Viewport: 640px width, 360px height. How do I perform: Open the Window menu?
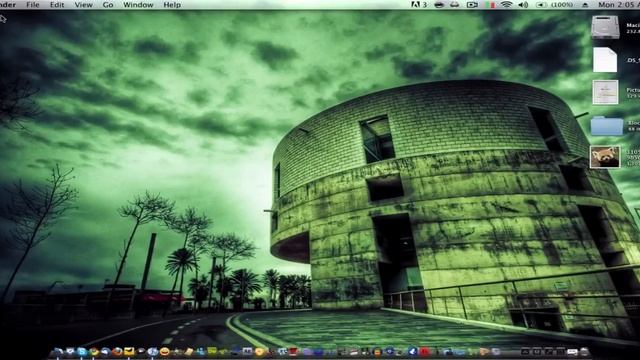point(138,5)
